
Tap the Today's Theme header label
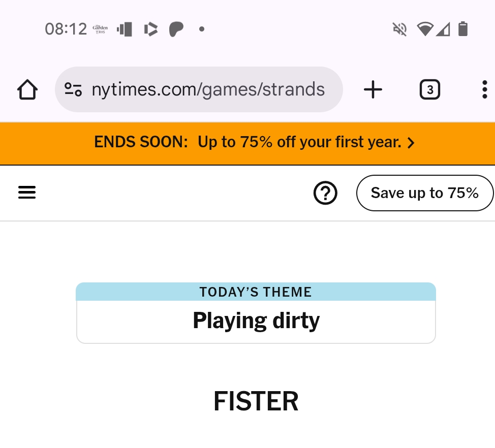[256, 292]
